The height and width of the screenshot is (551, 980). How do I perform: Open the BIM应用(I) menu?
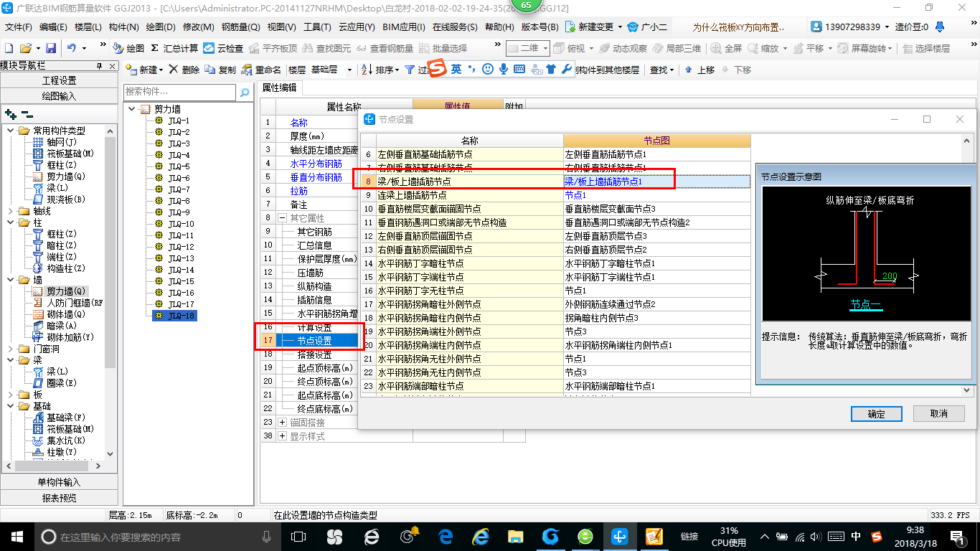click(x=404, y=27)
